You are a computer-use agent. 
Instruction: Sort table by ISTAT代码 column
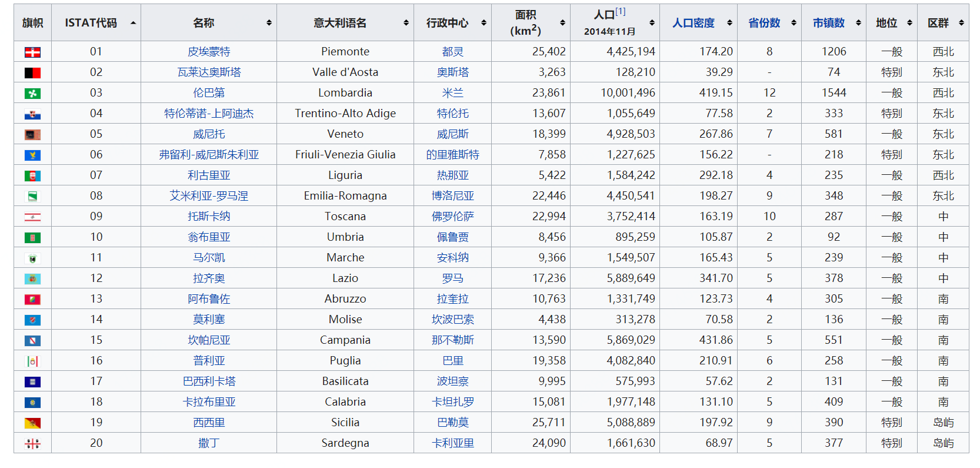(96, 23)
